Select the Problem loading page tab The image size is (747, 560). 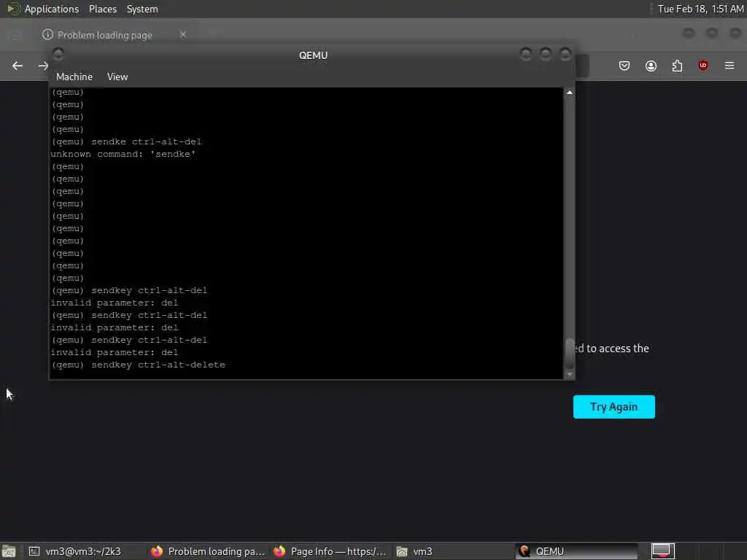pyautogui.click(x=115, y=35)
